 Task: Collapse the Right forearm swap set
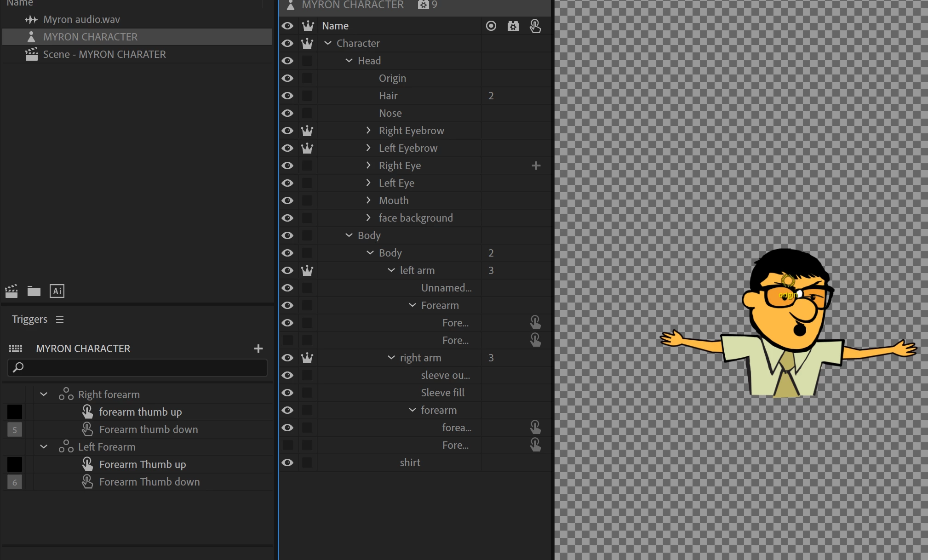44,394
